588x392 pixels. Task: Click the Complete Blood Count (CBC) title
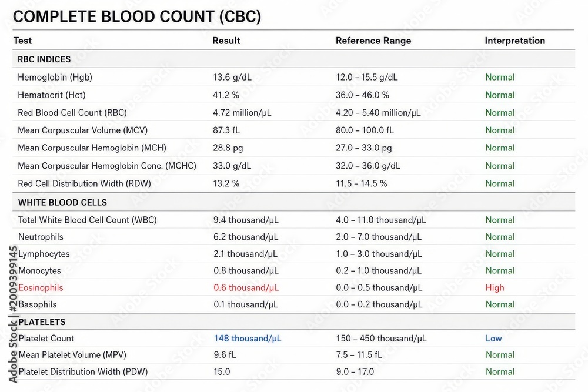137,16
